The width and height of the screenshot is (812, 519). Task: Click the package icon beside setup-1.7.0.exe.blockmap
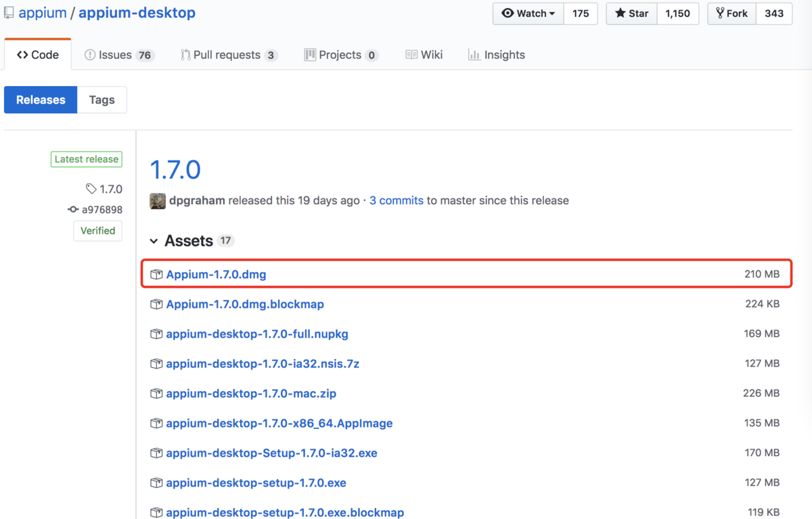(x=156, y=512)
